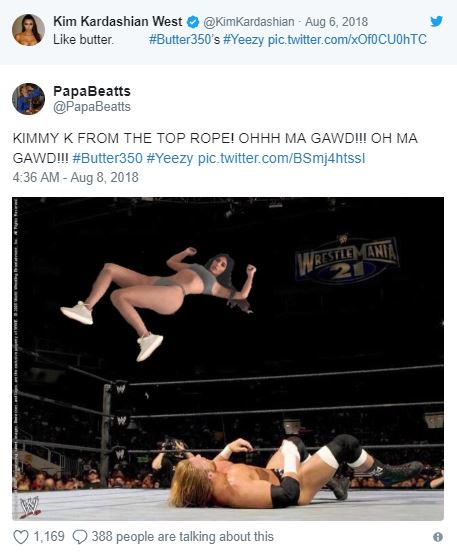This screenshot has width=457, height=554.
Task: Open #Butter350 hashtag in PapaBeatts tweet
Action: click(x=107, y=158)
